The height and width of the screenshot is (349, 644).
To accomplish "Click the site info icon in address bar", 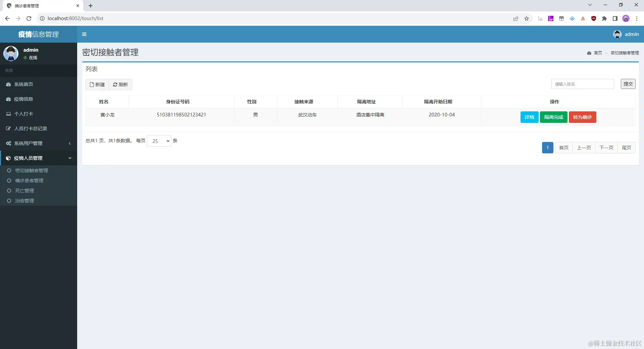I will pyautogui.click(x=42, y=18).
